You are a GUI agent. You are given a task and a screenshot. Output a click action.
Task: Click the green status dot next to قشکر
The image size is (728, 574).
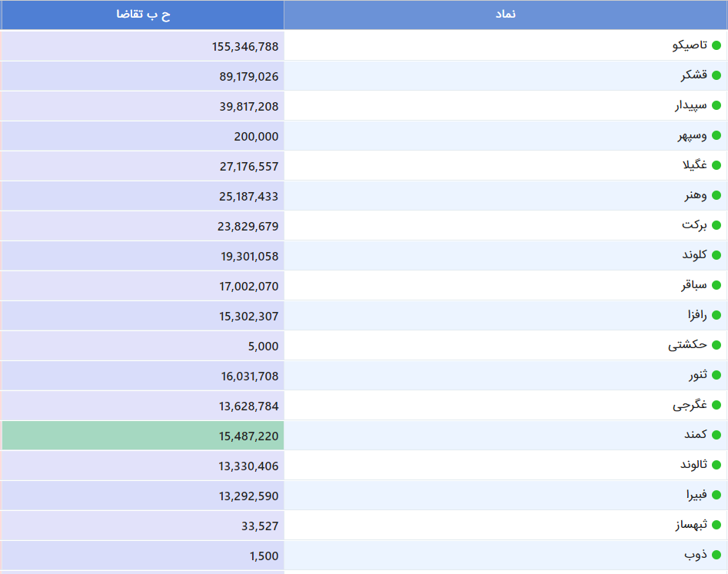pos(716,75)
